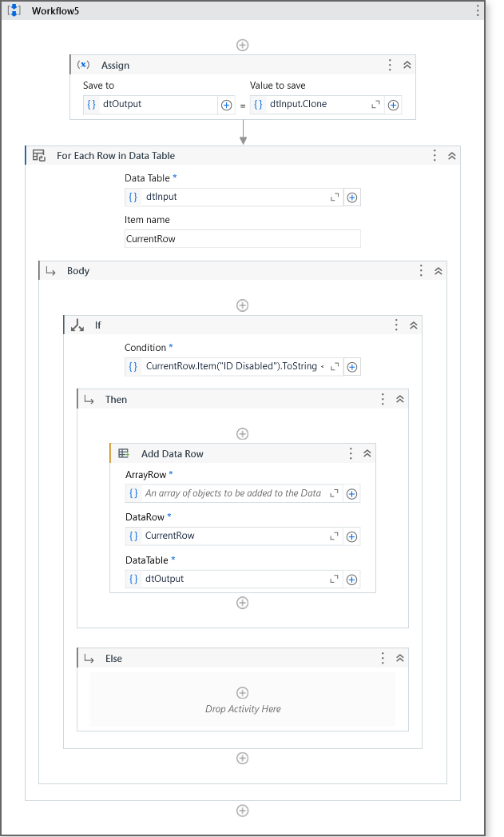Click the plus in the Else Drop Activity Here area
The height and width of the screenshot is (837, 504).
coord(242,692)
